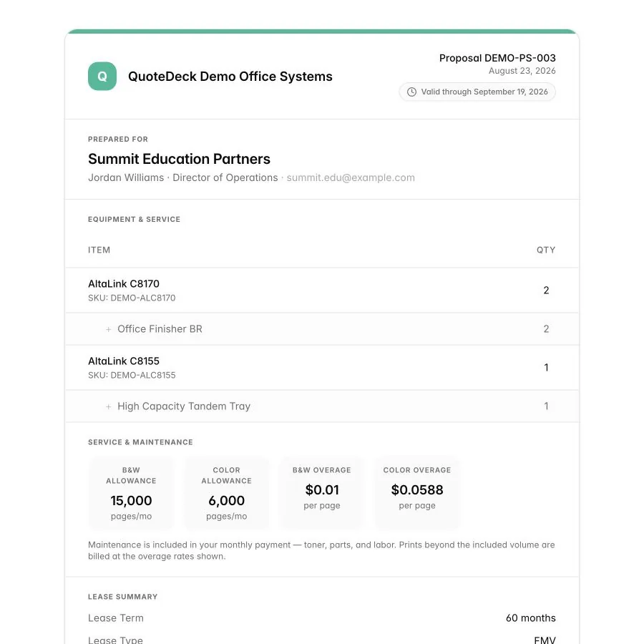Click the green Q logo icon

(x=102, y=76)
